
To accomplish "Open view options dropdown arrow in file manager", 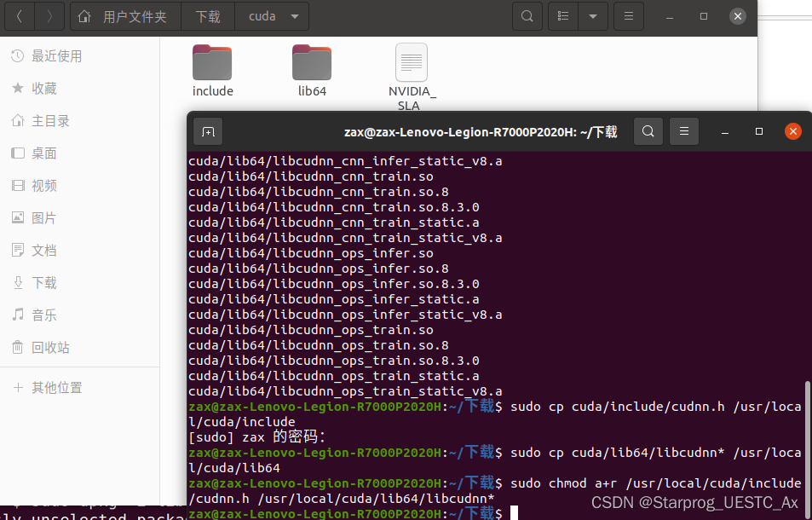I will coord(593,16).
